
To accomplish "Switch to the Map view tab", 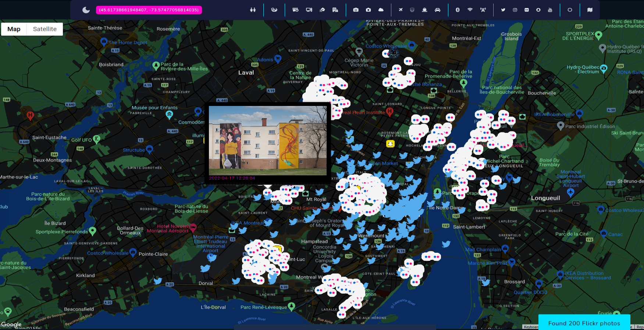I will coord(14,29).
